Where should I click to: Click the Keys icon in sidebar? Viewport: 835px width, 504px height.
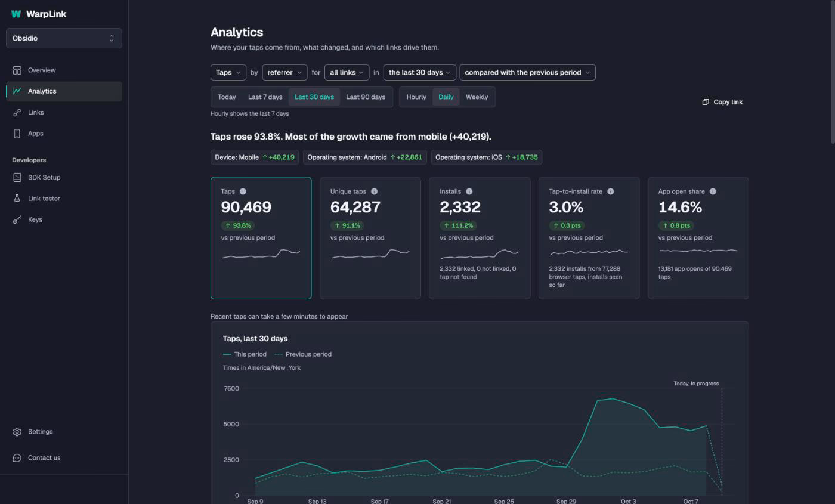[x=17, y=219]
